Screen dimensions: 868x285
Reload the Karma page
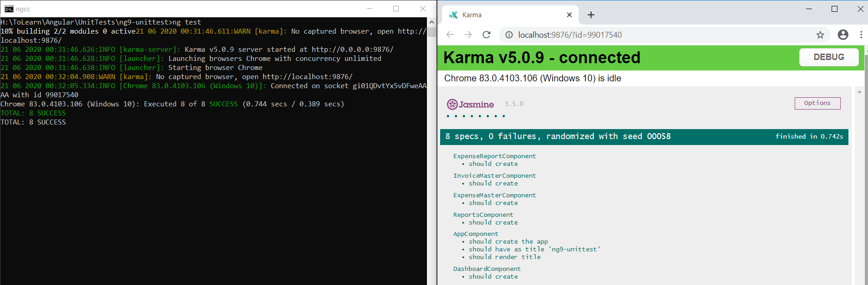coord(486,35)
